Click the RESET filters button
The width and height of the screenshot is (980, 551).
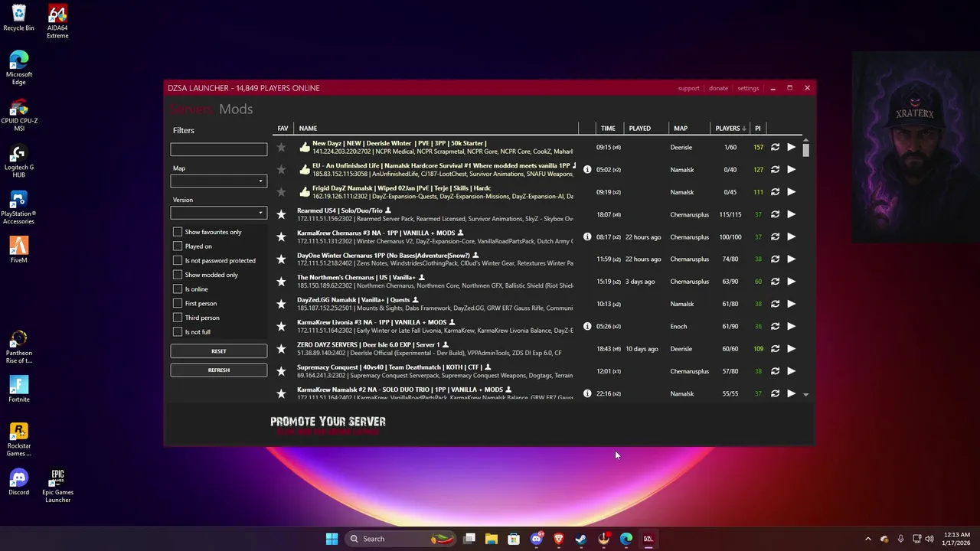(219, 351)
